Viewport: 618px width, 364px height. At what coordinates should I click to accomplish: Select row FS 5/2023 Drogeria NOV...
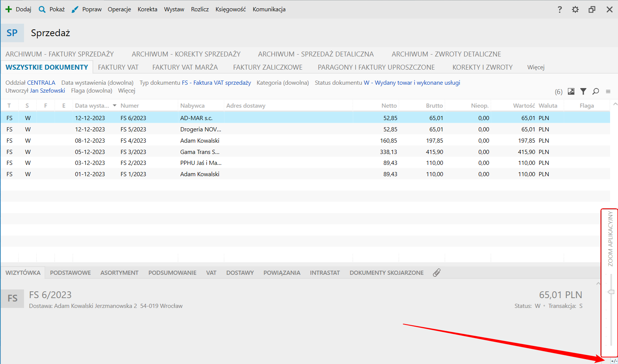point(305,129)
